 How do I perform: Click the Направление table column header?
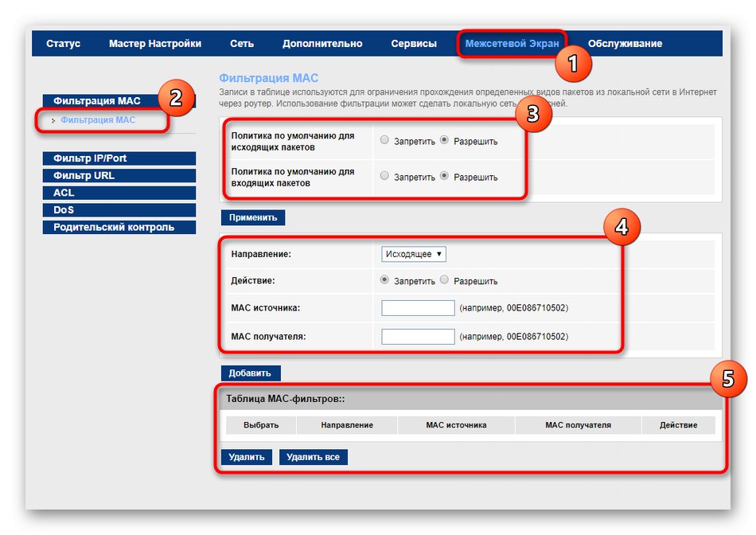(347, 425)
